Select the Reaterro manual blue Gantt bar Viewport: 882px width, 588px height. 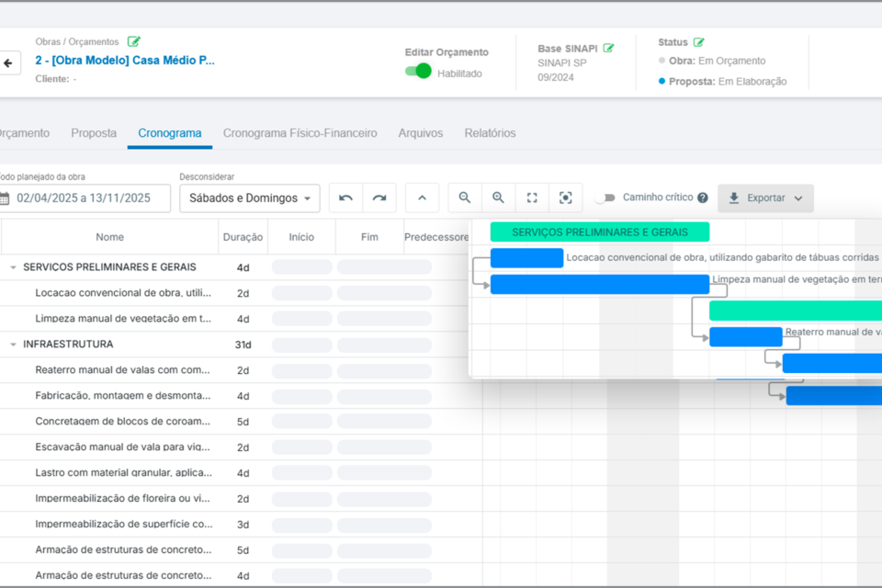[x=746, y=336]
